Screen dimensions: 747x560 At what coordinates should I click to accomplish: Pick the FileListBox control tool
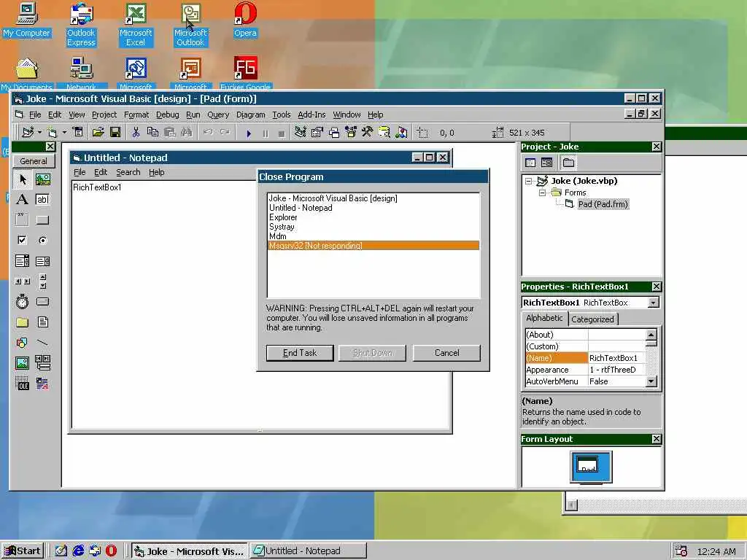(43, 322)
